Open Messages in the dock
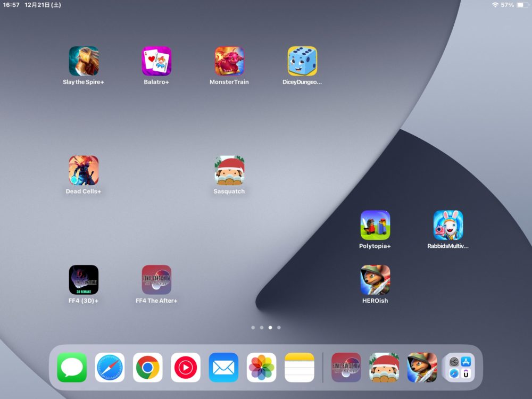The image size is (532, 399). coord(72,367)
